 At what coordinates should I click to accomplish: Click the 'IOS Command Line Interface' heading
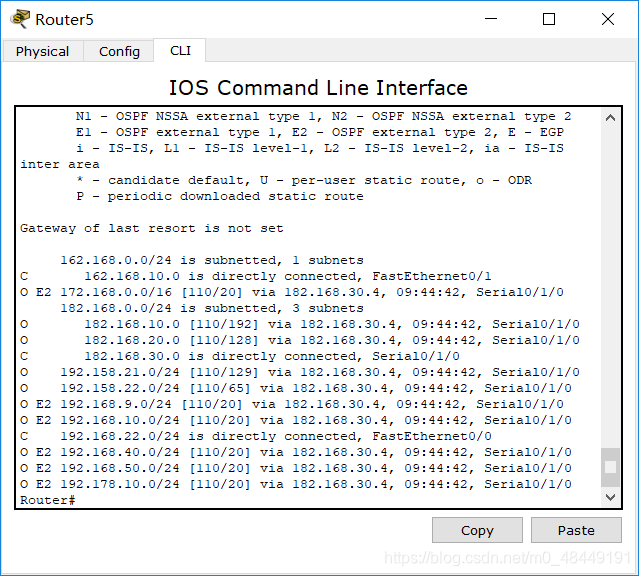(x=318, y=88)
